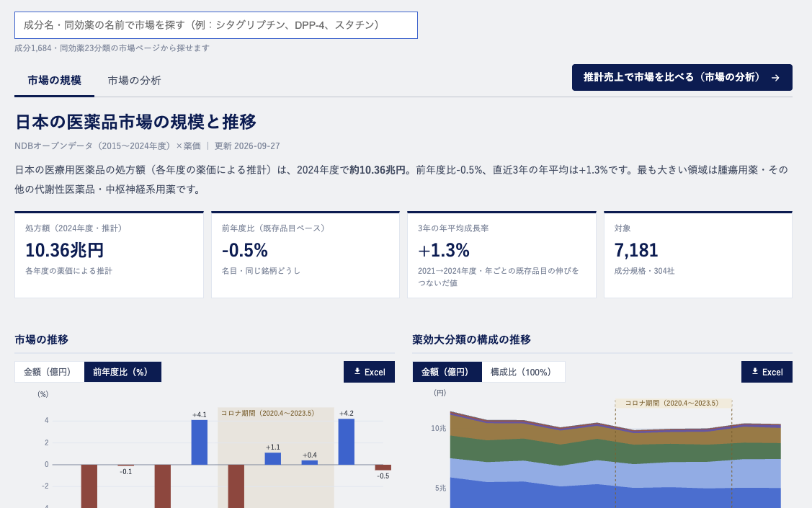Click the 前年度比（既存品目ベース） card label
The width and height of the screenshot is (812, 508).
(273, 228)
